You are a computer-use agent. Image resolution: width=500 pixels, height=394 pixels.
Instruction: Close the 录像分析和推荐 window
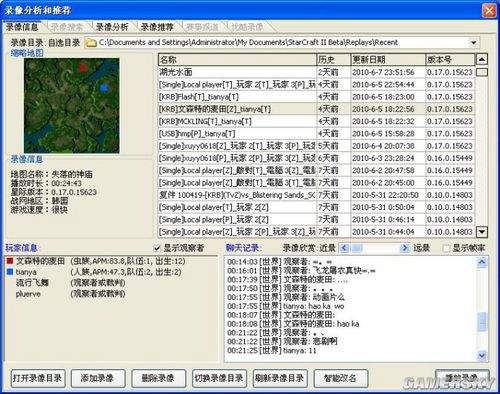point(489,11)
